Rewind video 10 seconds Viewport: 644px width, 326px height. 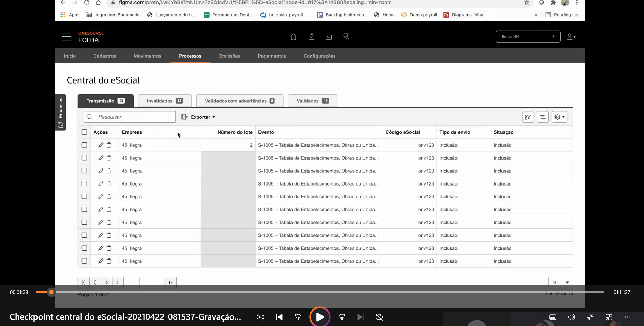click(x=298, y=317)
